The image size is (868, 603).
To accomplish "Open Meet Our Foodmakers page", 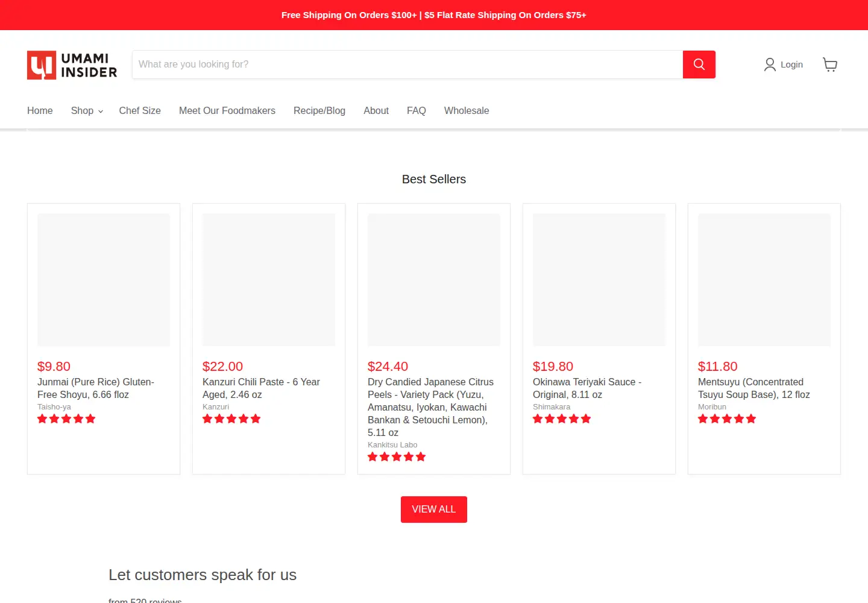I will click(x=227, y=111).
